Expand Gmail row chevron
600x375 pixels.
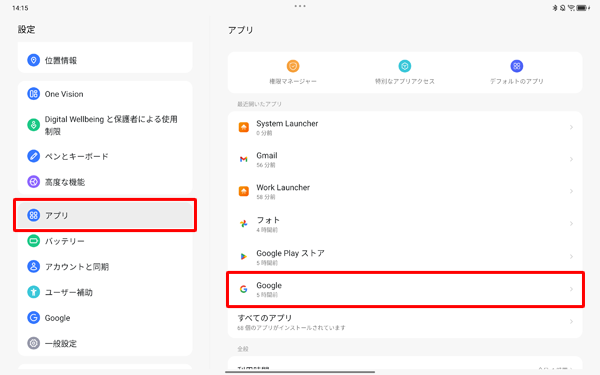tap(571, 159)
